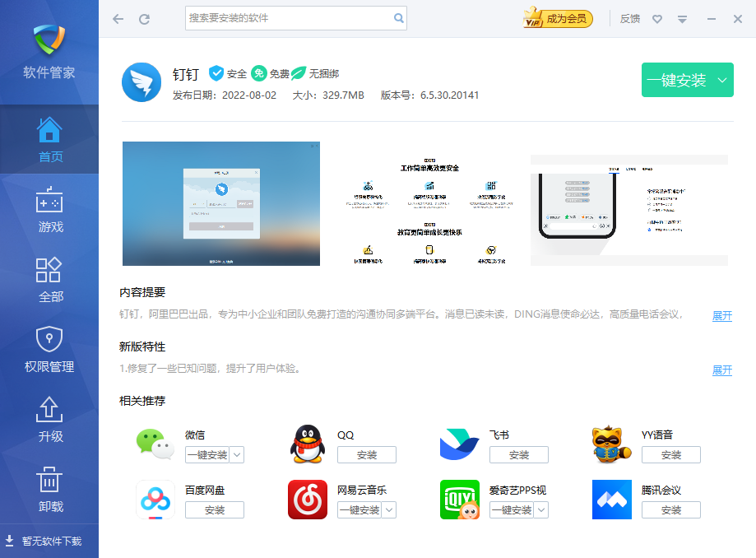
Task: Click the 免费 green badge icon
Action: [259, 73]
